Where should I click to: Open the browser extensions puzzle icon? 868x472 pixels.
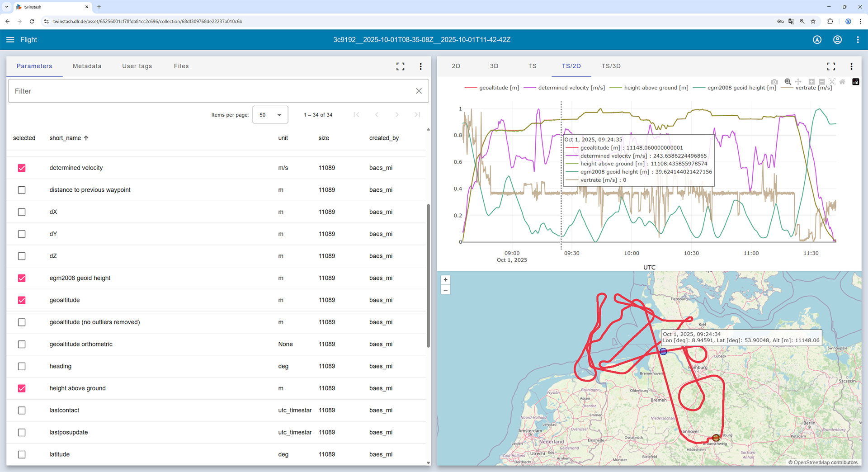coord(830,21)
